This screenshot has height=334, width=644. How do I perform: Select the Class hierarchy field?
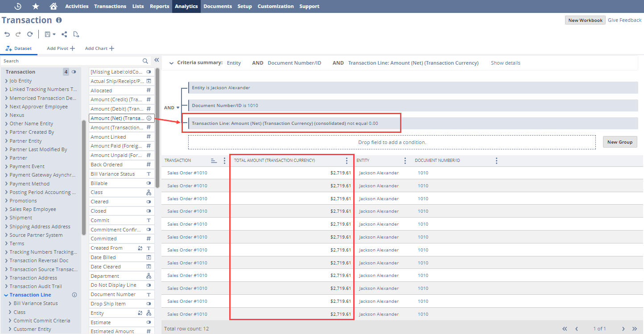(122, 193)
